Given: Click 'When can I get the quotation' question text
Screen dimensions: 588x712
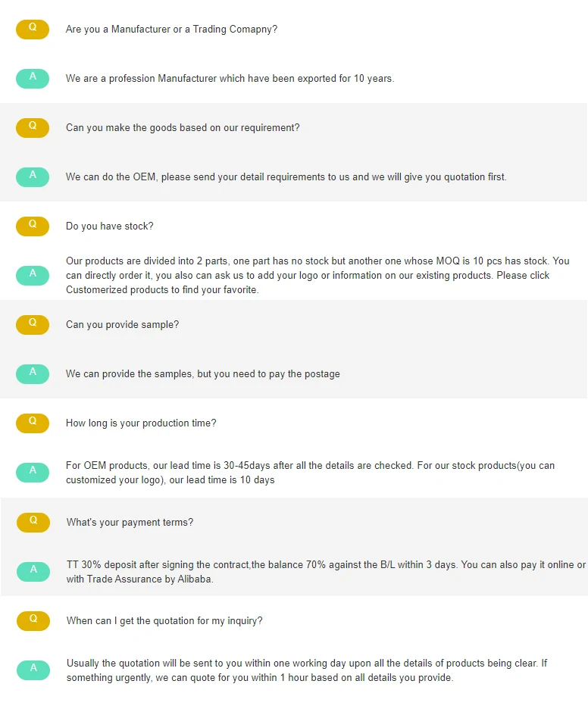Looking at the screenshot, I should click(164, 621).
